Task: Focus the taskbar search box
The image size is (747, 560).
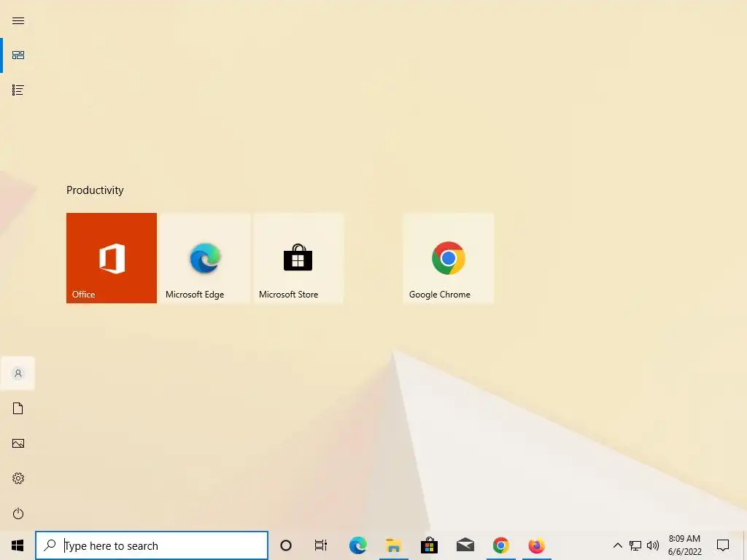Action: 152,545
